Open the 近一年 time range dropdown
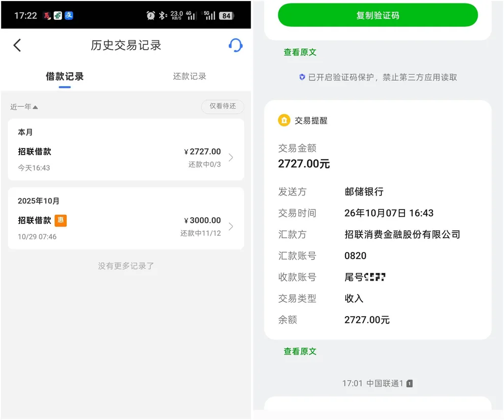 (x=24, y=107)
